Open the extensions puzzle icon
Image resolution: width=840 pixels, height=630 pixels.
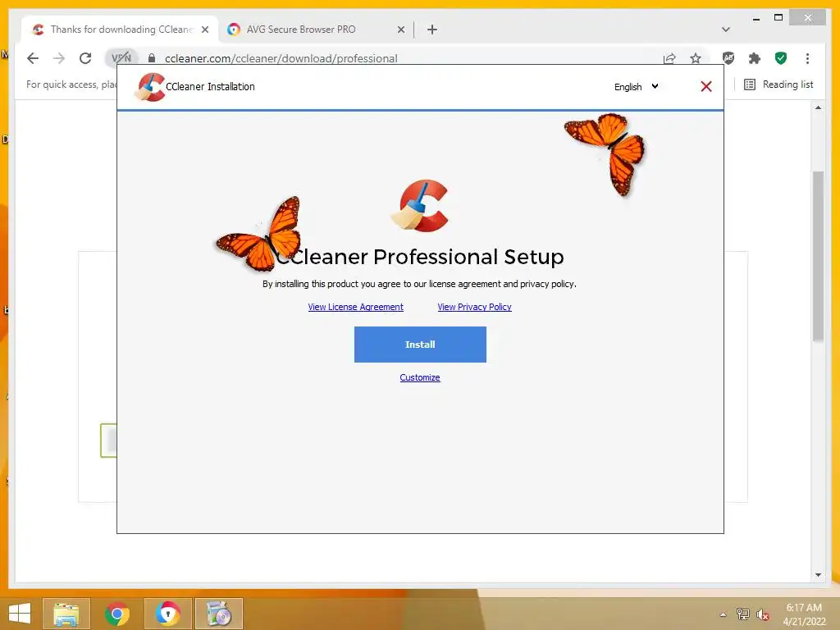tap(755, 58)
